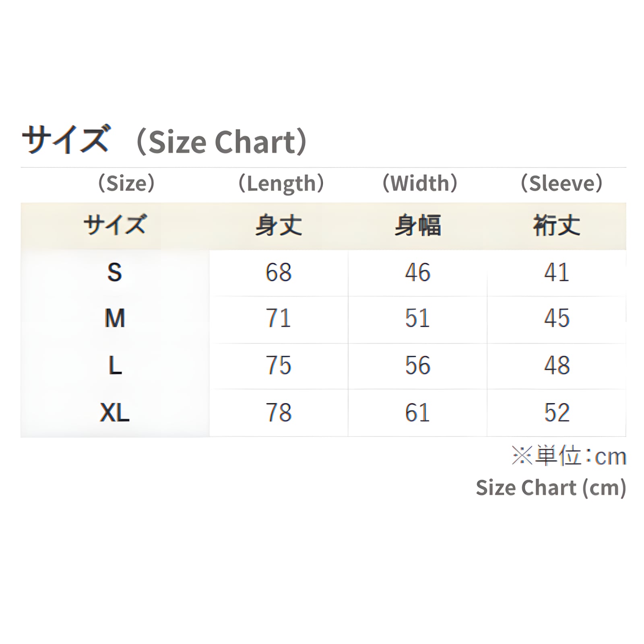Select the 身幅 header cell
This screenshot has width=644, height=644.
click(x=418, y=225)
